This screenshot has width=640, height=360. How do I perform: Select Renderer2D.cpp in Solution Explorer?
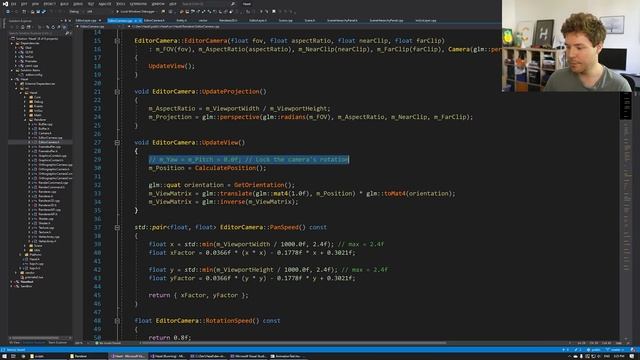49,200
